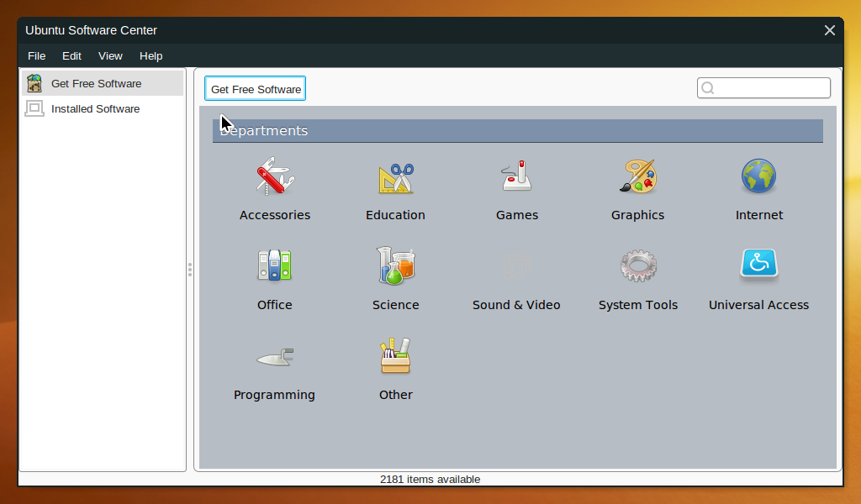Open the System Tools gear icon

pyautogui.click(x=638, y=265)
